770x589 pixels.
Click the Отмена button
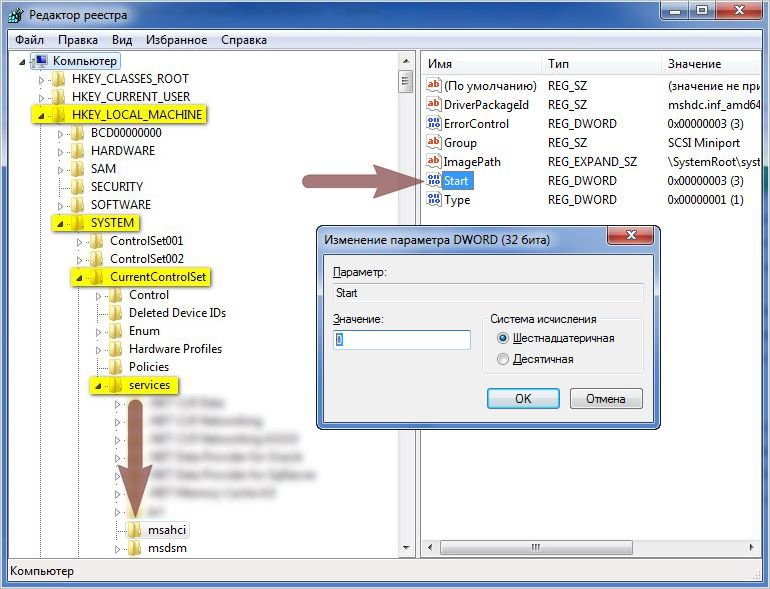pyautogui.click(x=605, y=398)
